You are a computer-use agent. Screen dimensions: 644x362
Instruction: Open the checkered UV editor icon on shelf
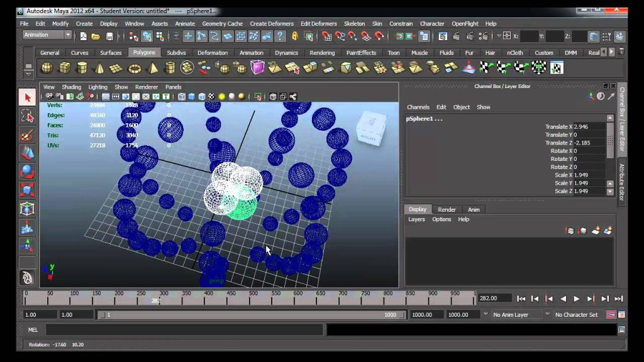click(x=557, y=67)
